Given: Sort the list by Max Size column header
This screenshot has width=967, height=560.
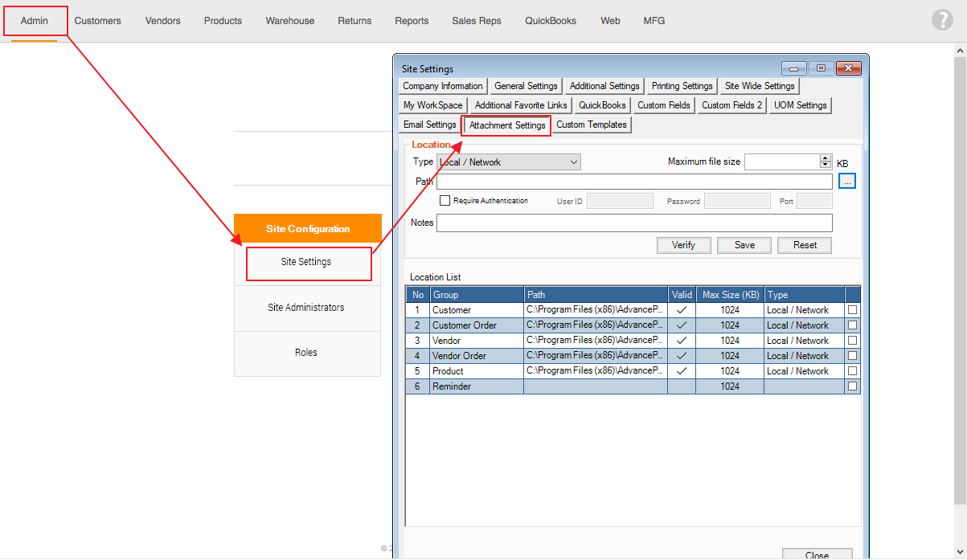Looking at the screenshot, I should 731,295.
